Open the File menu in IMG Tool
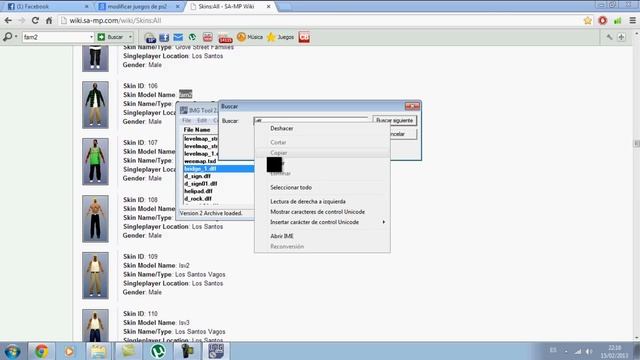This screenshot has height=360, width=640. pyautogui.click(x=187, y=120)
